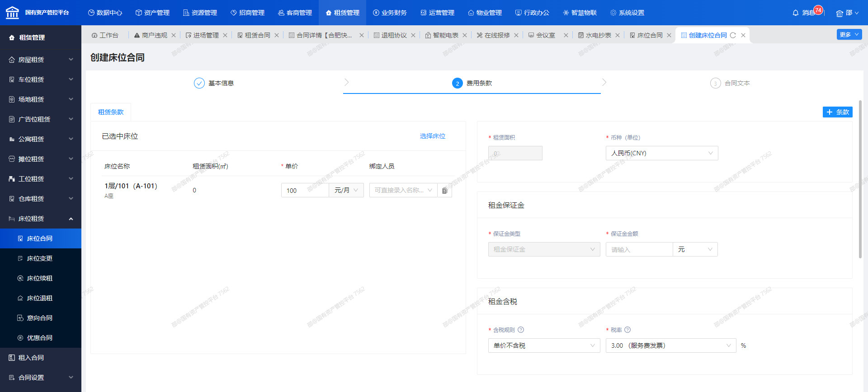Close the 进场管理 tab
The image size is (868, 392).
[x=225, y=35]
